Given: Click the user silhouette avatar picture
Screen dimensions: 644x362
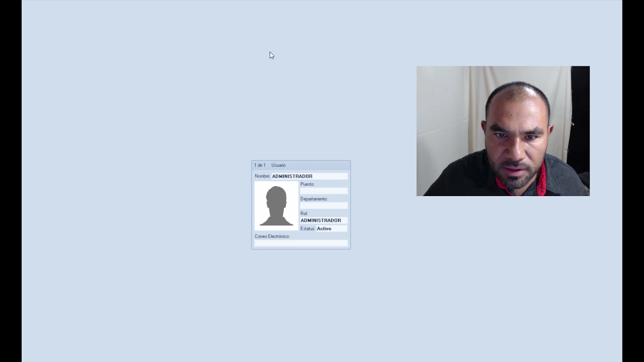Looking at the screenshot, I should point(276,206).
